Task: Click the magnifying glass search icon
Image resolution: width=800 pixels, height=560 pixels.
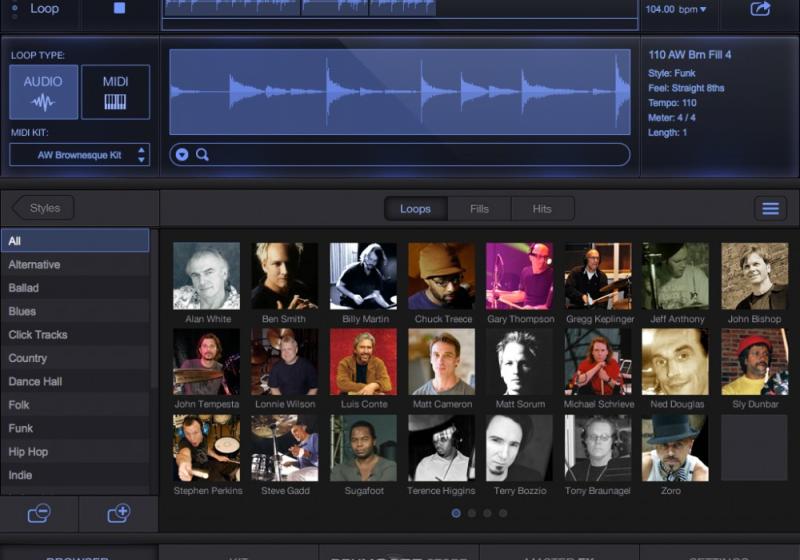Action: (202, 154)
